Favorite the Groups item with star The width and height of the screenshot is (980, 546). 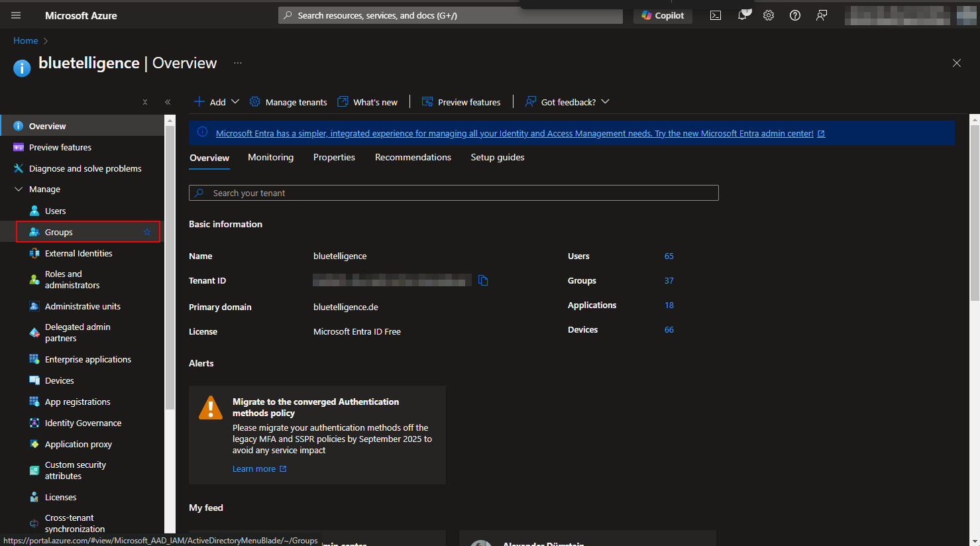click(x=147, y=232)
